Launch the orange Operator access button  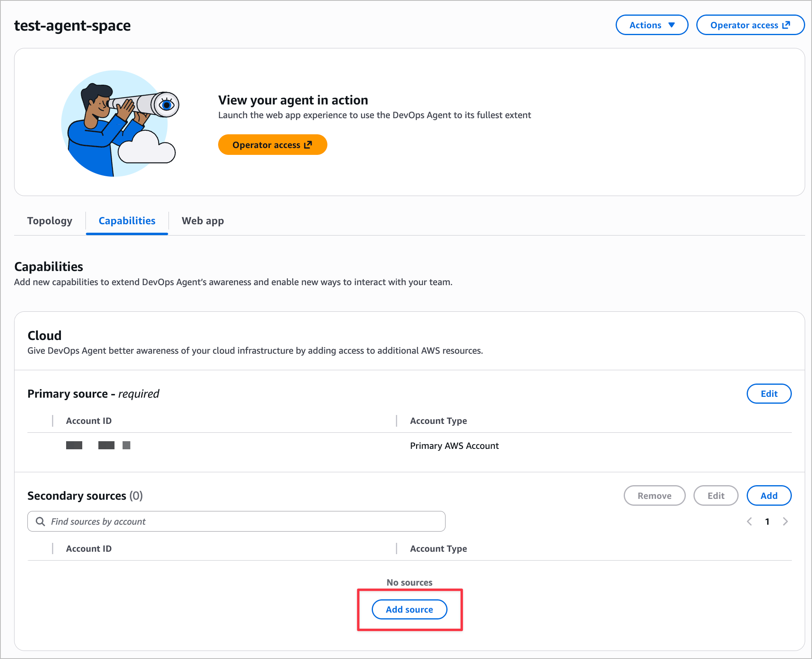(272, 145)
